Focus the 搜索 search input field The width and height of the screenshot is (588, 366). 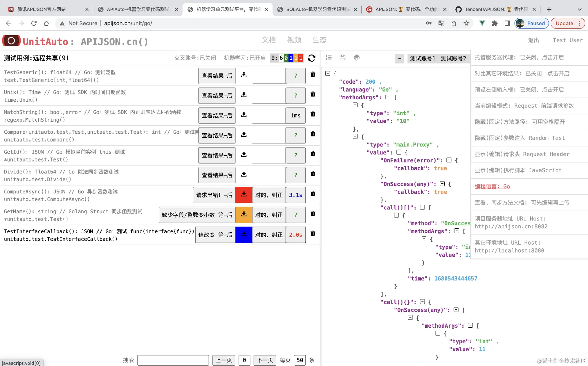[173, 360]
